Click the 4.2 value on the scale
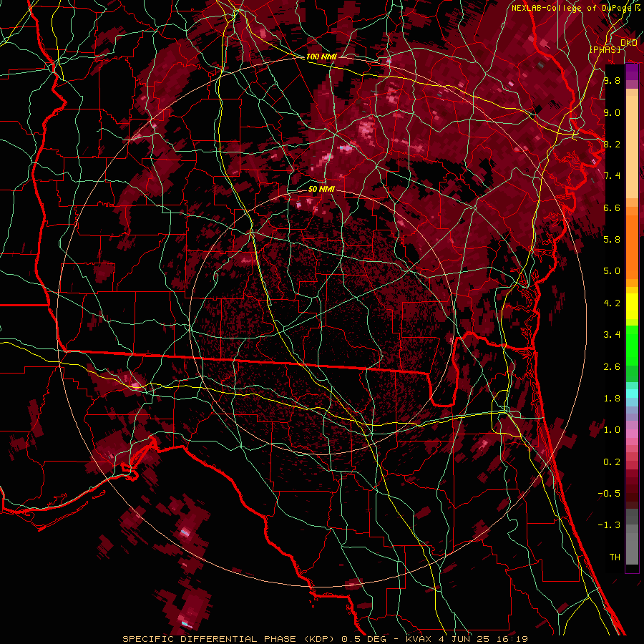 [x=612, y=303]
